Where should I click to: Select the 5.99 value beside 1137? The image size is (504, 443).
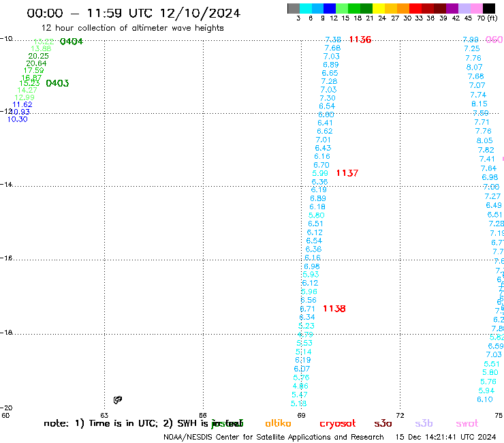pyautogui.click(x=320, y=173)
